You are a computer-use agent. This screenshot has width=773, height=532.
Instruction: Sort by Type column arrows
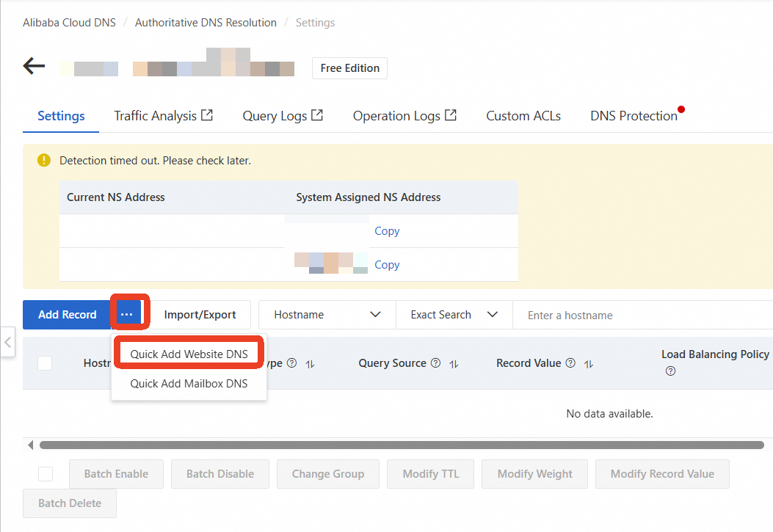pyautogui.click(x=310, y=364)
